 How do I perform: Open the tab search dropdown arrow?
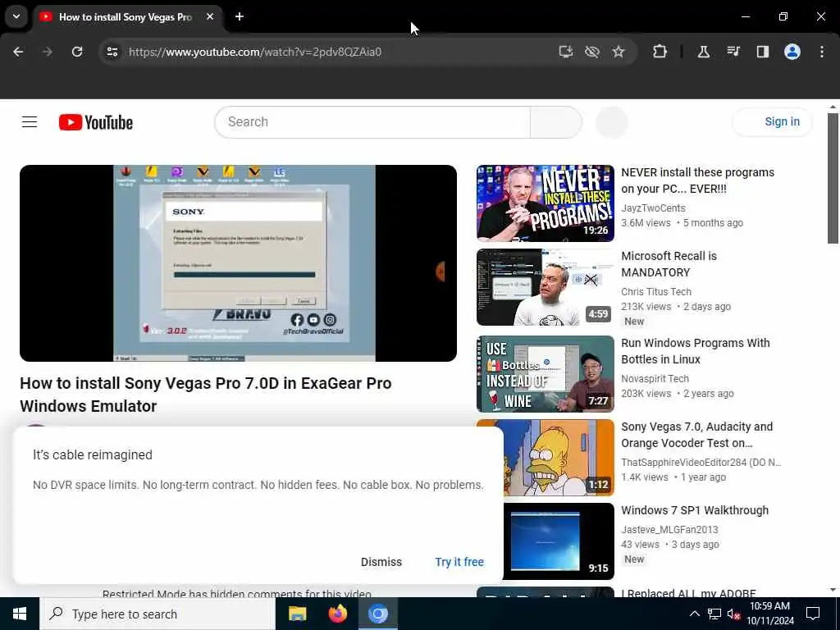coord(16,16)
